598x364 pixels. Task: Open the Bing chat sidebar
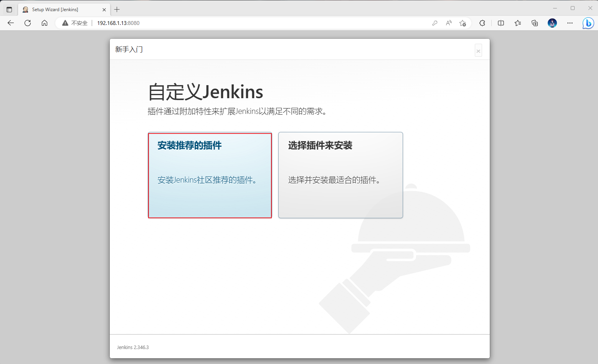pyautogui.click(x=588, y=23)
